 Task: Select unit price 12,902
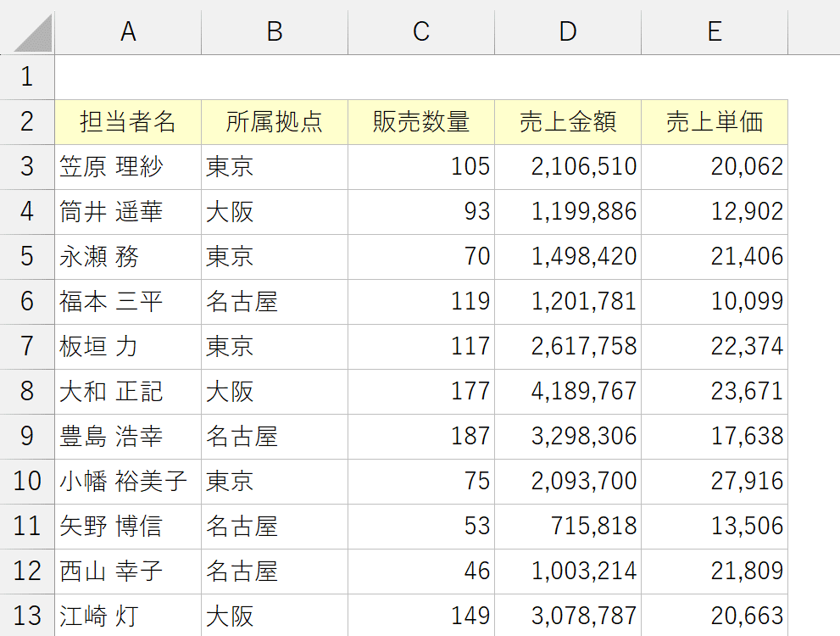tap(715, 212)
